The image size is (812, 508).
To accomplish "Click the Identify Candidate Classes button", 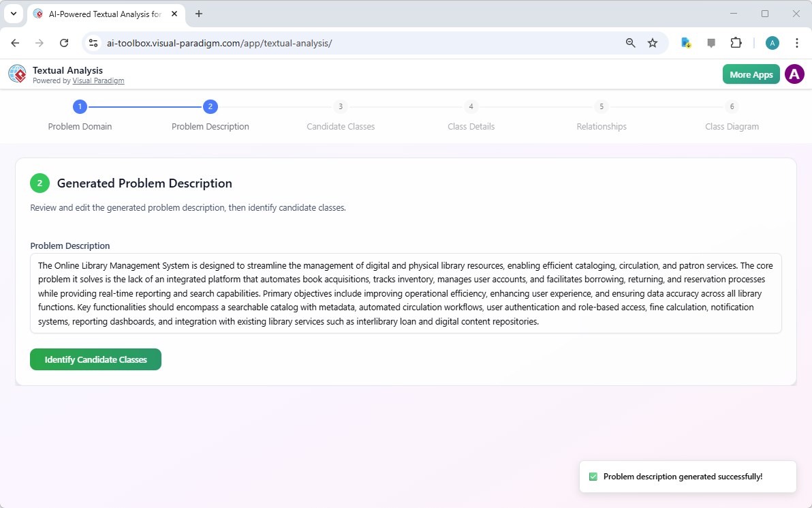I will point(95,359).
